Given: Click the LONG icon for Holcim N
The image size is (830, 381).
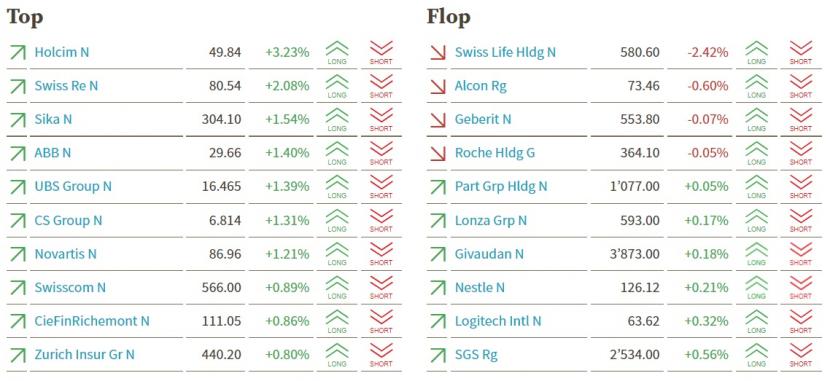Looking at the screenshot, I should point(337,53).
